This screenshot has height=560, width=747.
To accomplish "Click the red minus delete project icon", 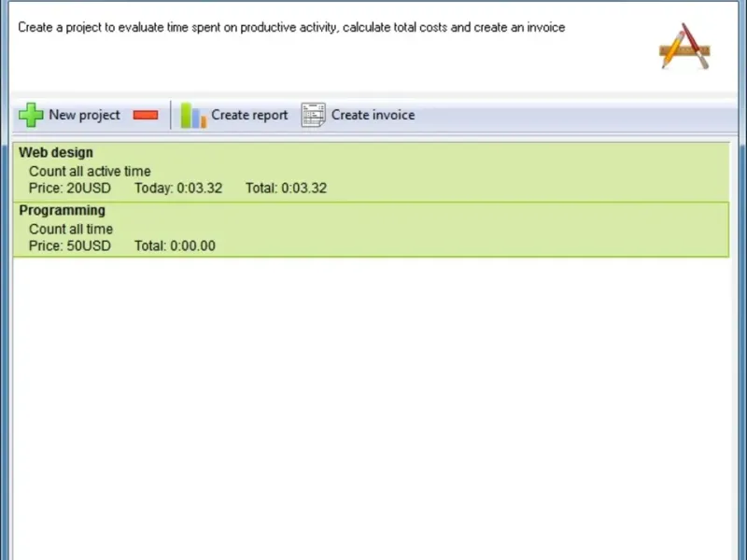I will [146, 115].
